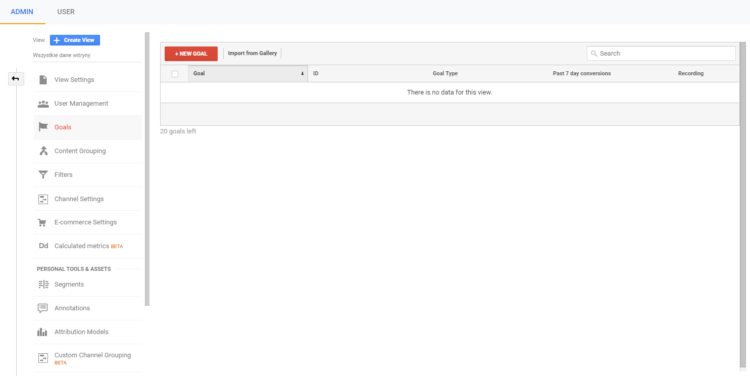This screenshot has width=750, height=376.
Task: Click the Create View button
Action: (x=75, y=40)
